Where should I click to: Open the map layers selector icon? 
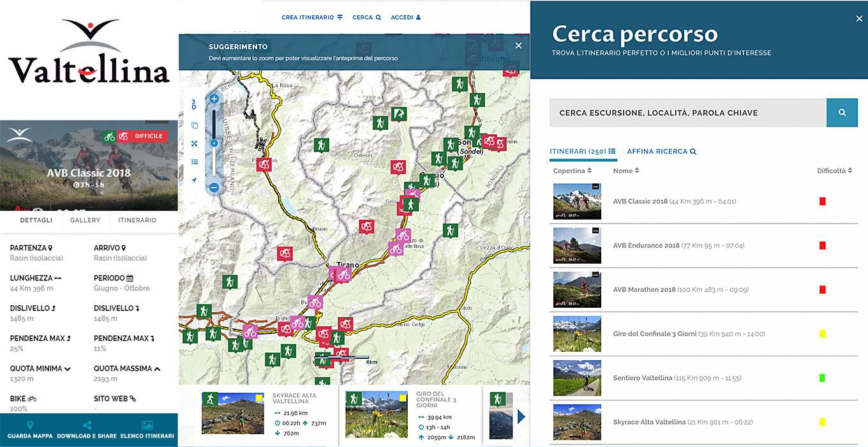(195, 126)
